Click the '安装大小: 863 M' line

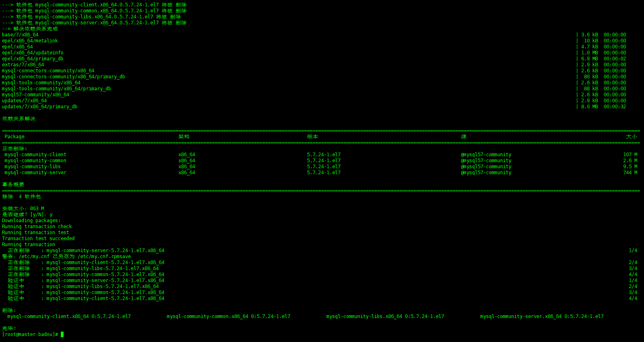[23, 209]
